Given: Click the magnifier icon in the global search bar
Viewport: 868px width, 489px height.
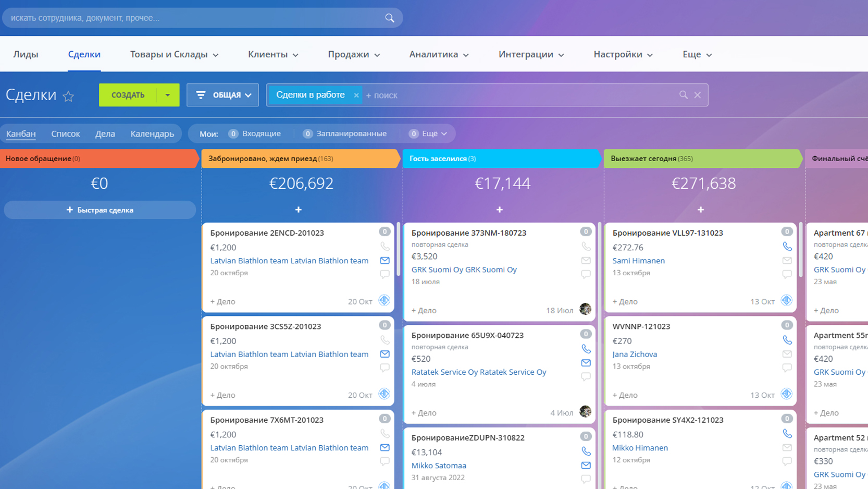Looking at the screenshot, I should (390, 18).
